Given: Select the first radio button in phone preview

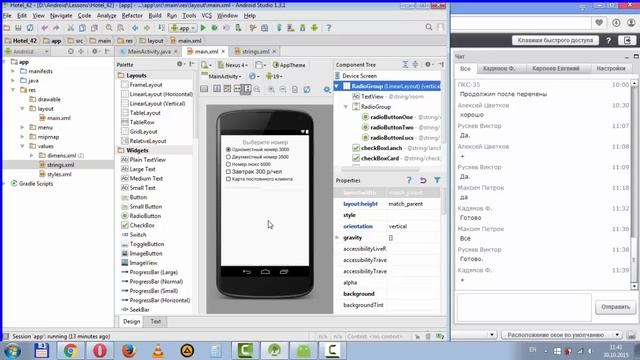Looking at the screenshot, I should tap(229, 150).
